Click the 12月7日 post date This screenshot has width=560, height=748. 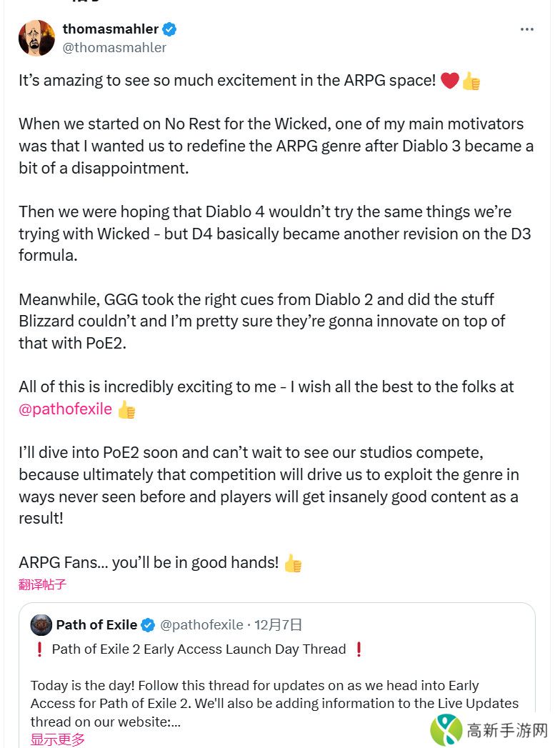[280, 625]
